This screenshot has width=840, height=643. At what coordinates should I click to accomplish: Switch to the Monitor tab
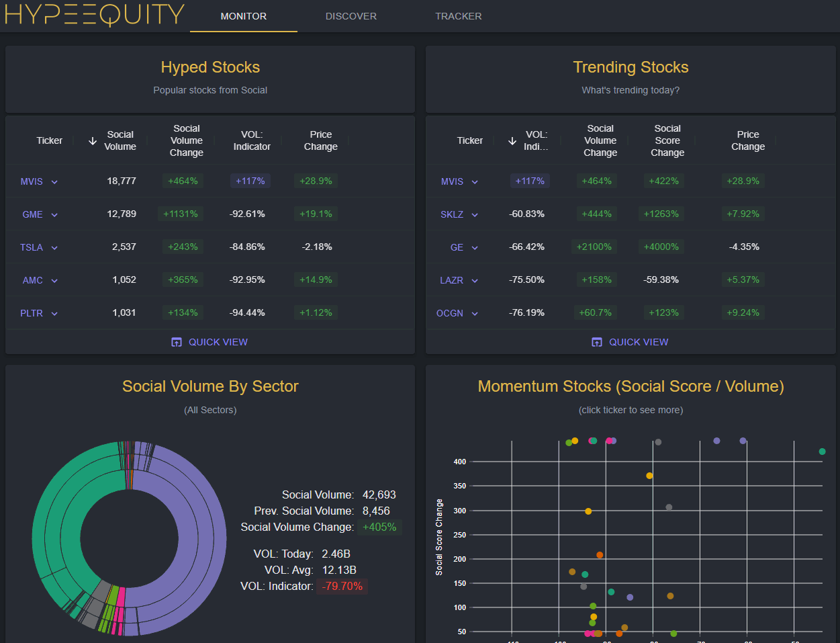(x=244, y=16)
